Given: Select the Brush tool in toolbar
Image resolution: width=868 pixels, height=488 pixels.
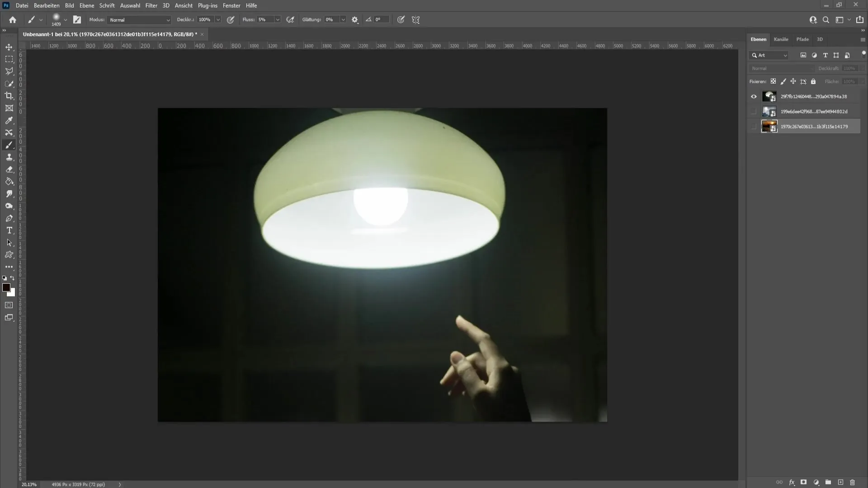Looking at the screenshot, I should point(9,145).
